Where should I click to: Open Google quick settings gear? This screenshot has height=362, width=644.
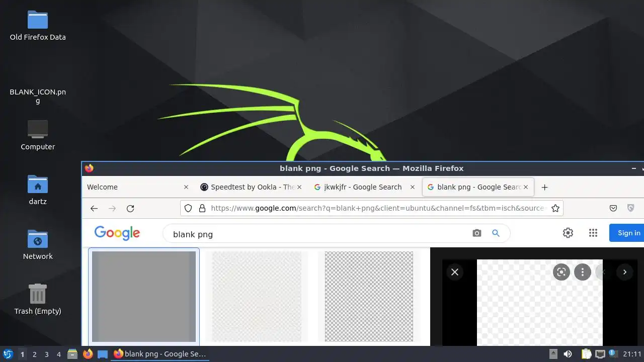click(x=568, y=233)
